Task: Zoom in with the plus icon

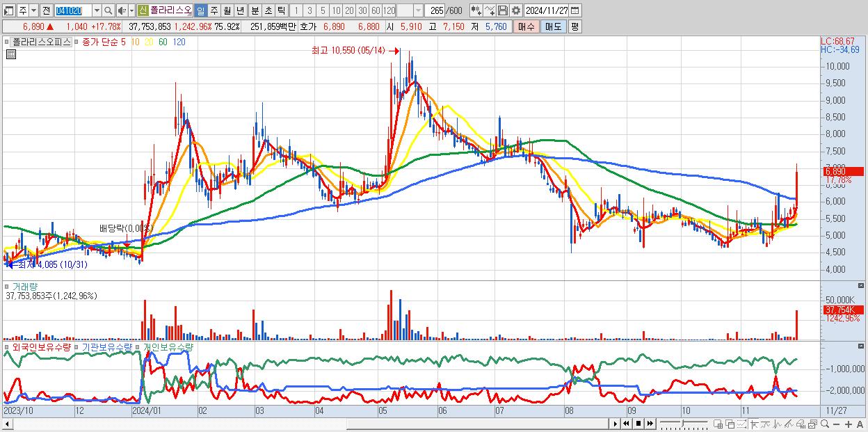Action: click(849, 424)
